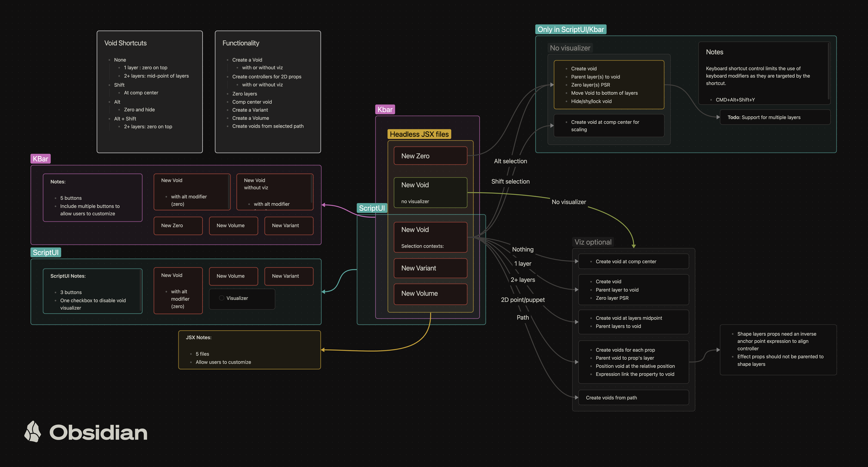The width and height of the screenshot is (868, 467).
Task: Click the scrollbar of the Notes card
Action: tap(829, 72)
